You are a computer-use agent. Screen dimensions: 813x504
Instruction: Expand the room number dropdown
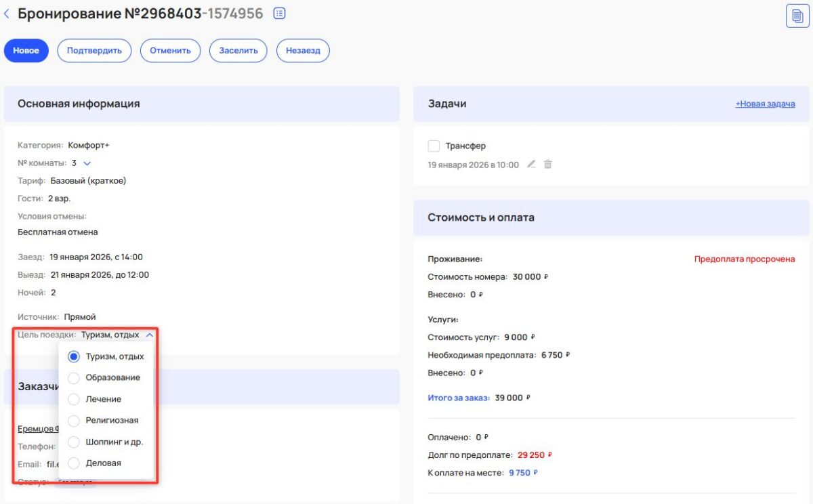click(89, 163)
